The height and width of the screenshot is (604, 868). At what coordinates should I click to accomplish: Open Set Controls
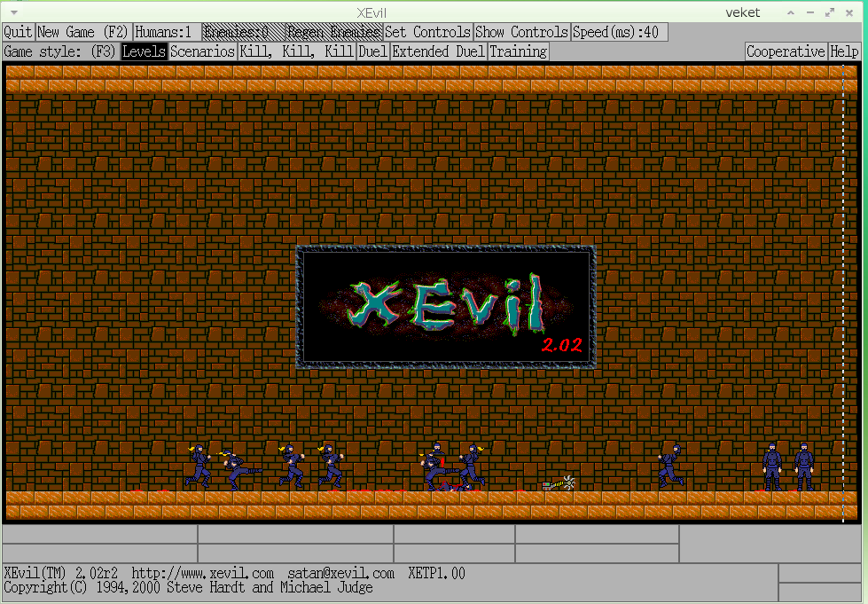click(428, 32)
